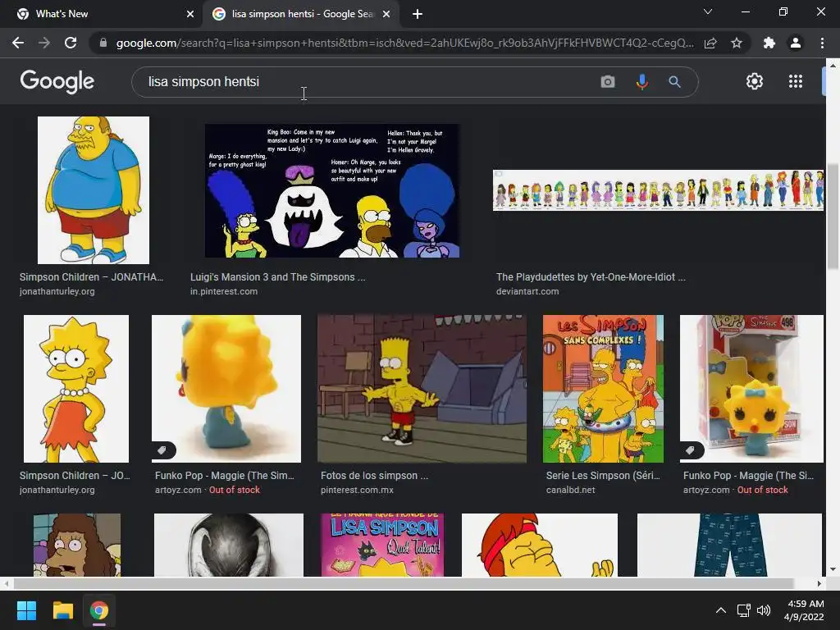Close the lisa simpson Google Search tab
Image resolution: width=840 pixels, height=630 pixels.
click(386, 14)
